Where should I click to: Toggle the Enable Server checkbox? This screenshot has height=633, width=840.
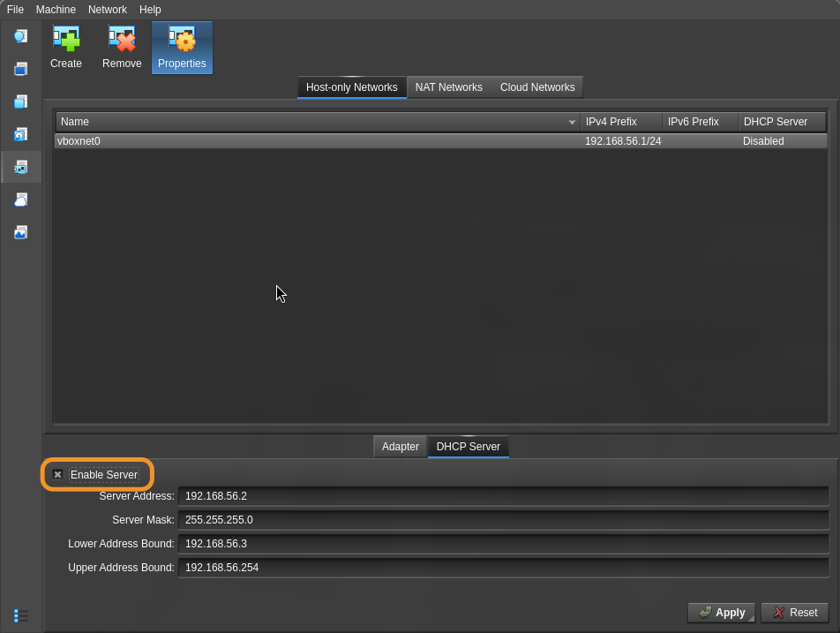[58, 474]
